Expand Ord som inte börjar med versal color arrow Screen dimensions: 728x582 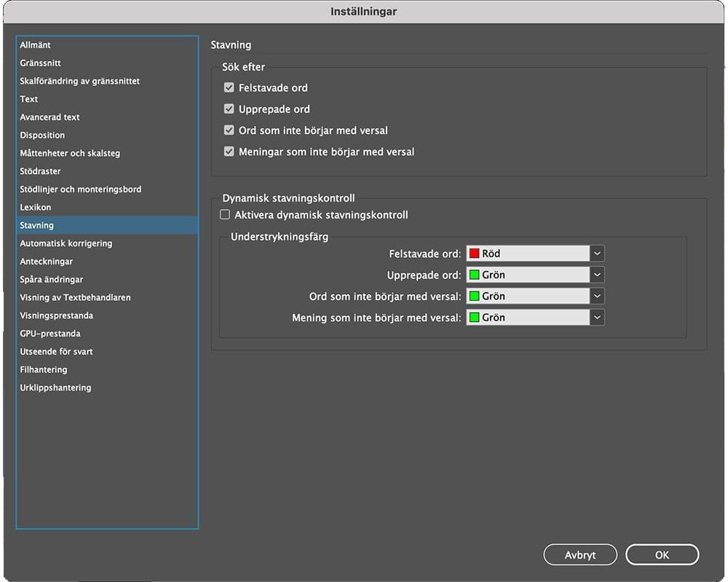pyautogui.click(x=597, y=296)
